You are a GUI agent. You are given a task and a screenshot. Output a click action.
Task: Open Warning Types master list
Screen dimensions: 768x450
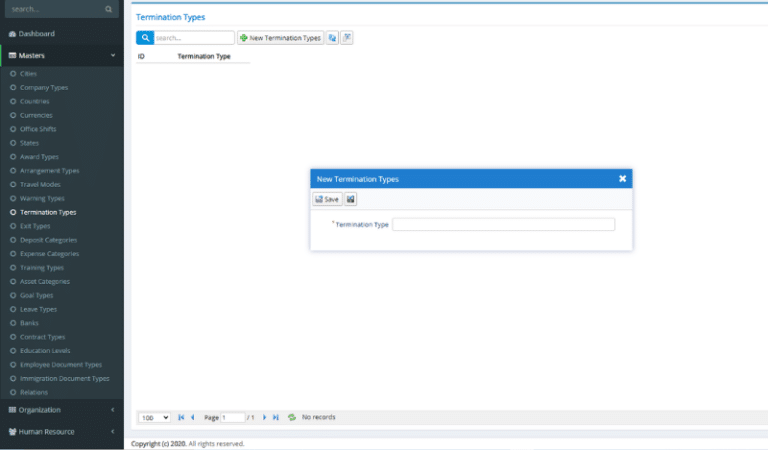(x=42, y=198)
